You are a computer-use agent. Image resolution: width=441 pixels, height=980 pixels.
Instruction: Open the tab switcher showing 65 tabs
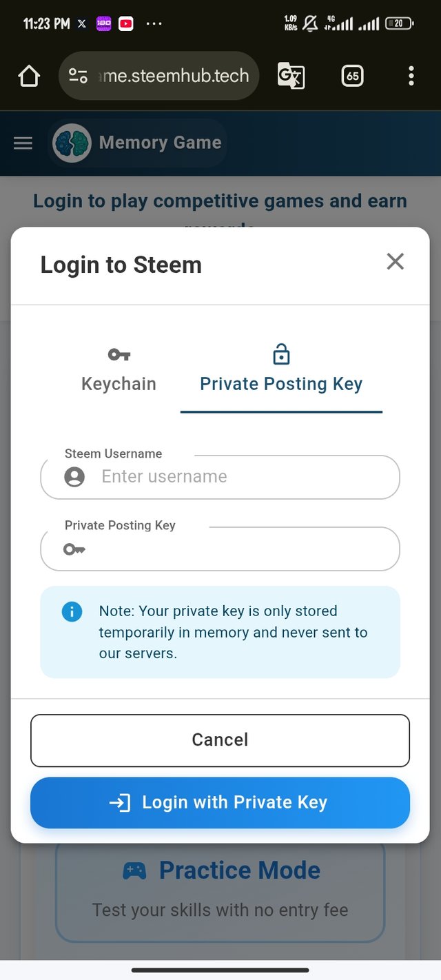pos(352,76)
